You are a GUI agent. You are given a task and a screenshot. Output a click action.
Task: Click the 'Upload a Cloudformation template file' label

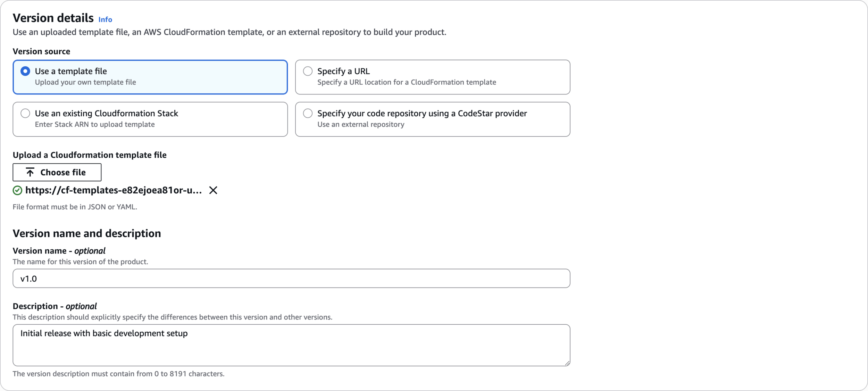(x=89, y=155)
